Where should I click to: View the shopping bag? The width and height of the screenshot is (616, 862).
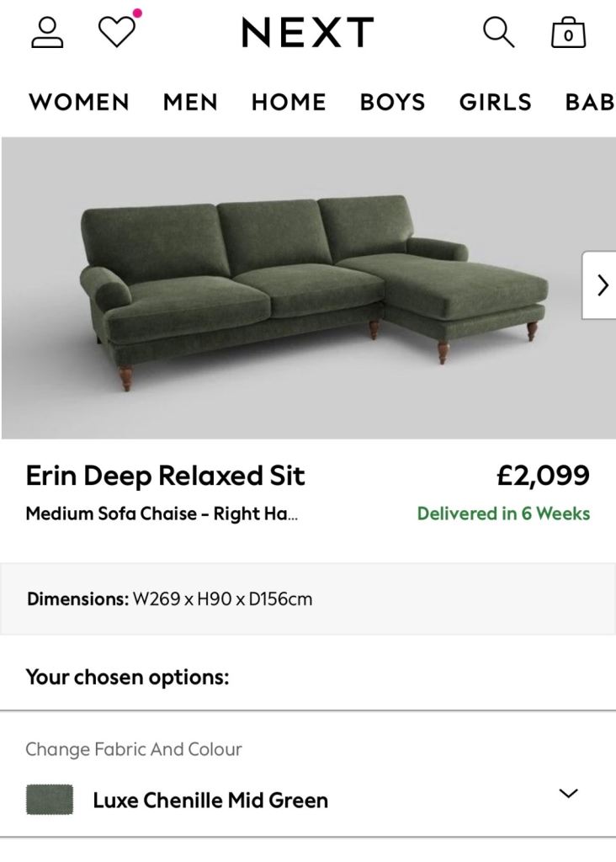[568, 33]
